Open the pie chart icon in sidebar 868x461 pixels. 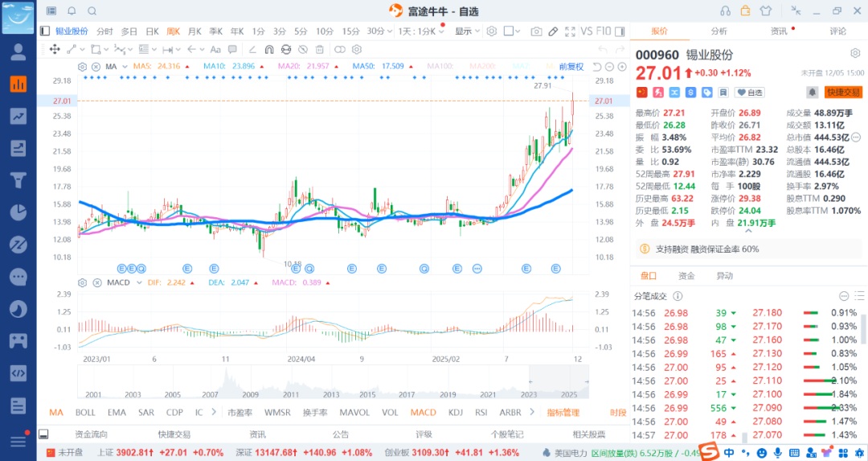pos(18,212)
